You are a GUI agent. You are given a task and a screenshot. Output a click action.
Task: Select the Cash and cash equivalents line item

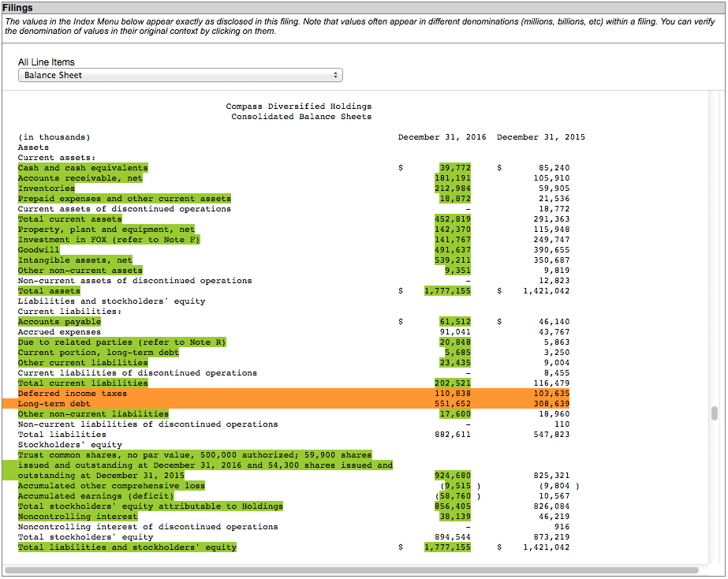click(83, 168)
